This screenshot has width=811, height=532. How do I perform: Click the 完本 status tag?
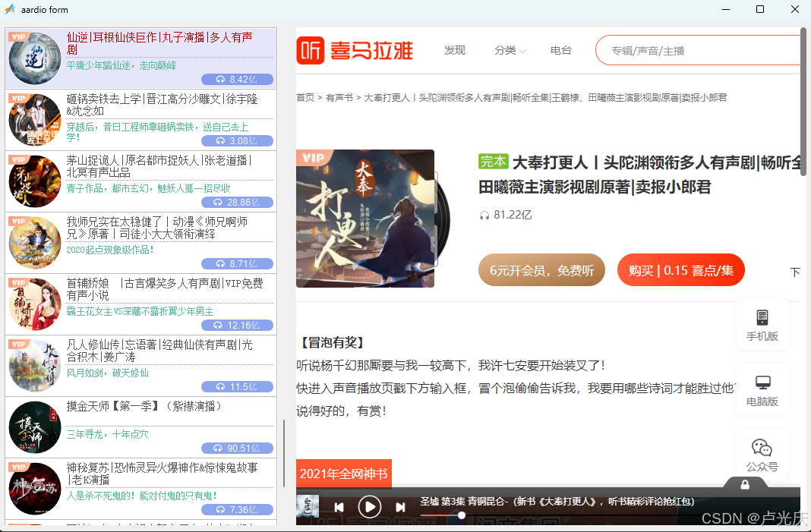coord(494,162)
